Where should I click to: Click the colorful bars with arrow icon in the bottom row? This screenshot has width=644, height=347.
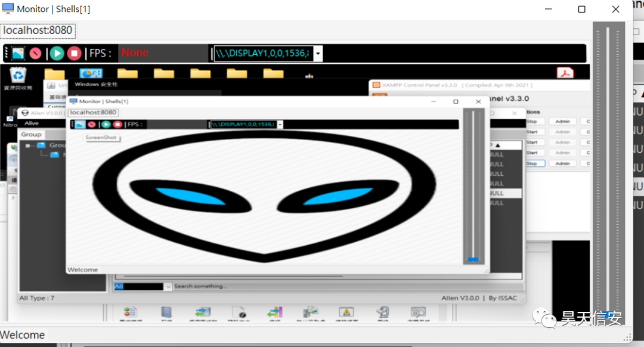275,312
